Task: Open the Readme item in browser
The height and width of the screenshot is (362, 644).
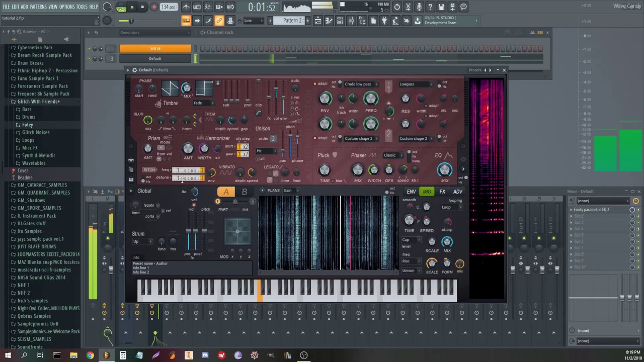Action: coord(25,178)
